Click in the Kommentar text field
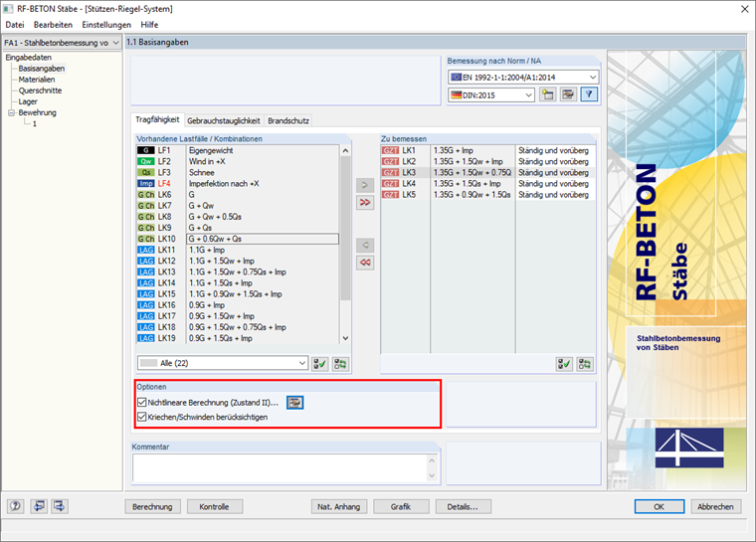This screenshot has height=542, width=756. (280, 467)
